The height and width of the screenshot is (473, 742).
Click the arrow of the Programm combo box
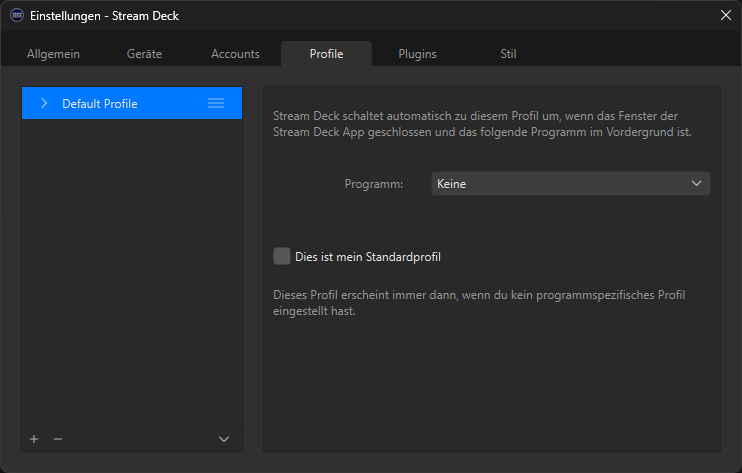tap(696, 184)
